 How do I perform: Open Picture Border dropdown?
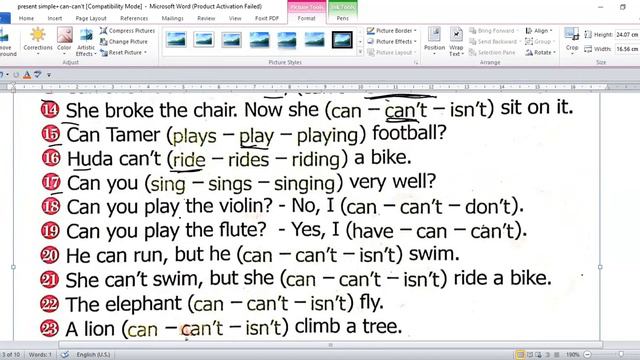[x=392, y=31]
